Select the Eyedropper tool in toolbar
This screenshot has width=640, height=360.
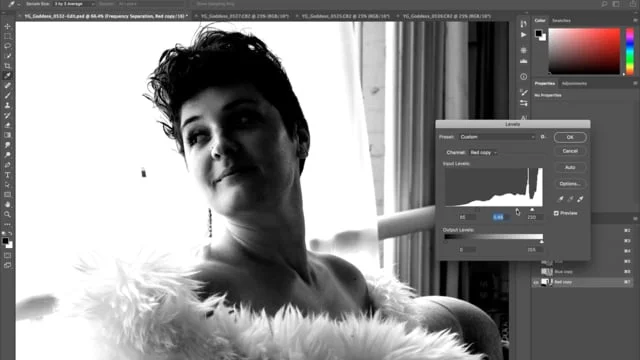click(7, 76)
